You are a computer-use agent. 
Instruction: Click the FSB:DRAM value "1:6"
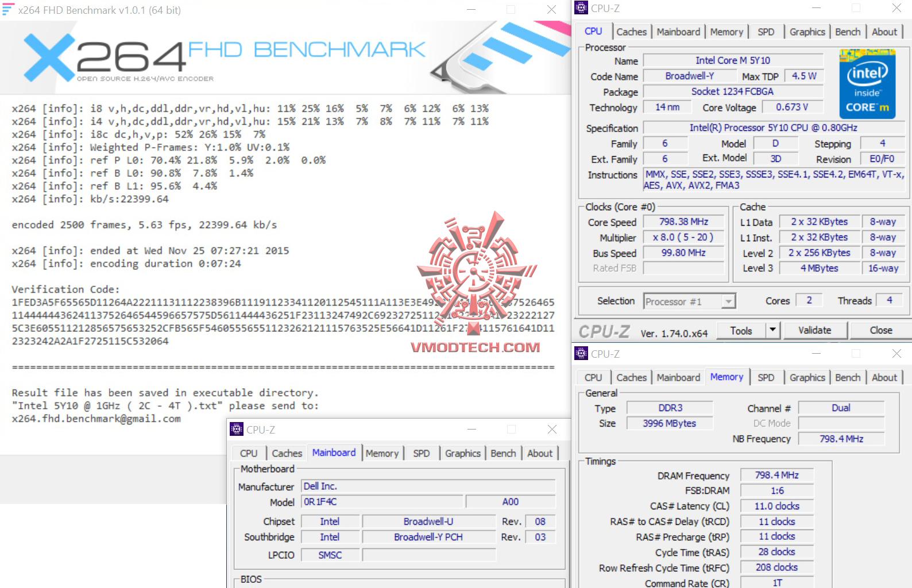[777, 490]
